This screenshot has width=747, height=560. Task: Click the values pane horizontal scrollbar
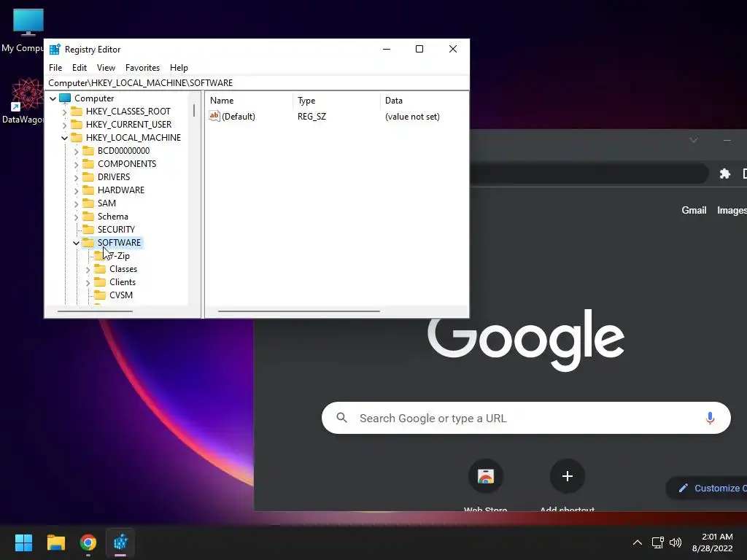click(298, 311)
